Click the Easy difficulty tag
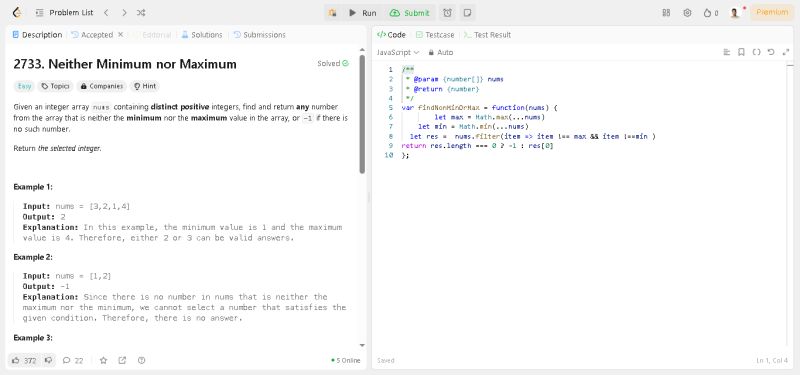 click(x=24, y=86)
